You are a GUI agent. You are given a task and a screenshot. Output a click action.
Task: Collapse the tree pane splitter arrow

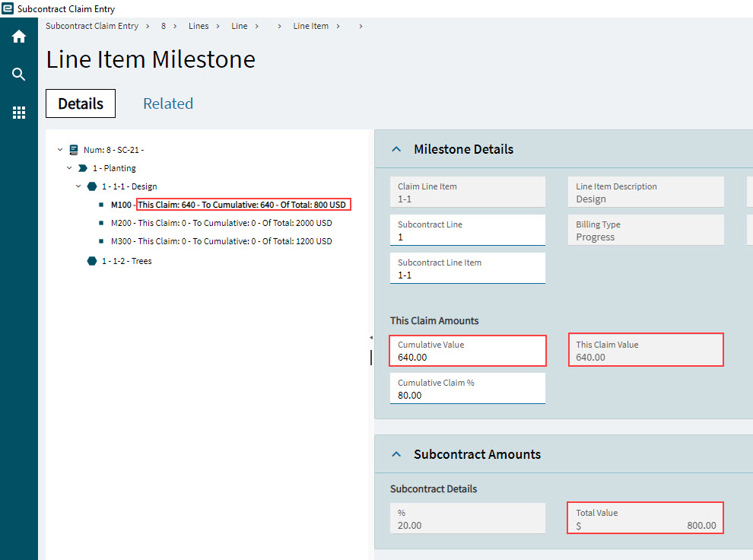pyautogui.click(x=371, y=338)
